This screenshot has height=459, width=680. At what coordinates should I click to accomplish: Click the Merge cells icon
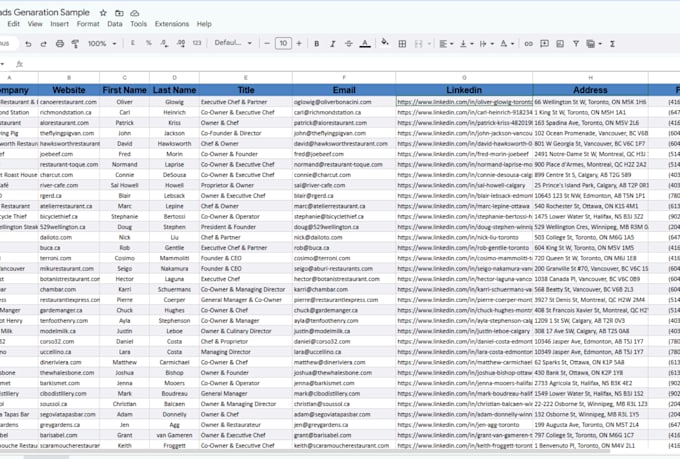pyautogui.click(x=418, y=44)
